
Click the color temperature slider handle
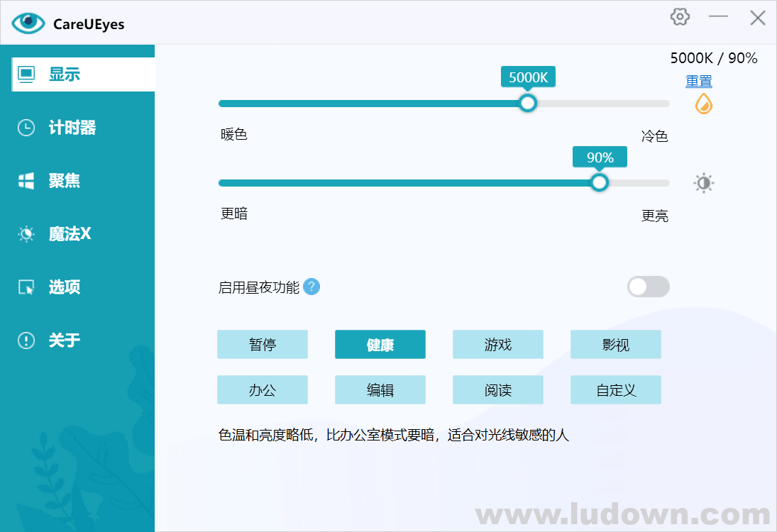point(528,103)
